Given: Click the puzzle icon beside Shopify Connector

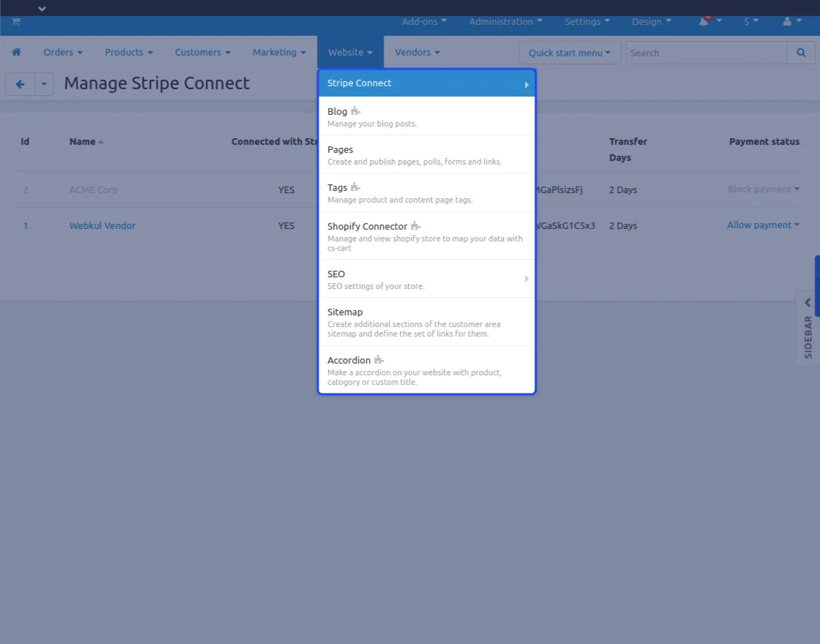Looking at the screenshot, I should point(416,226).
